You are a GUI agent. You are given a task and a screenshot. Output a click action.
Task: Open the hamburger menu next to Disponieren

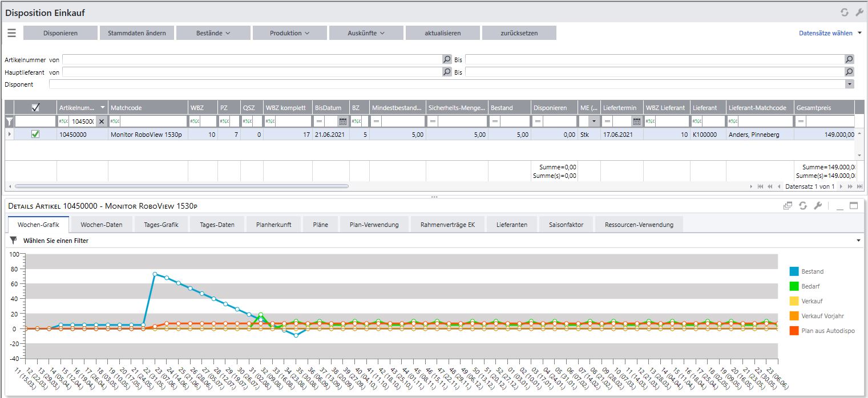tap(11, 33)
